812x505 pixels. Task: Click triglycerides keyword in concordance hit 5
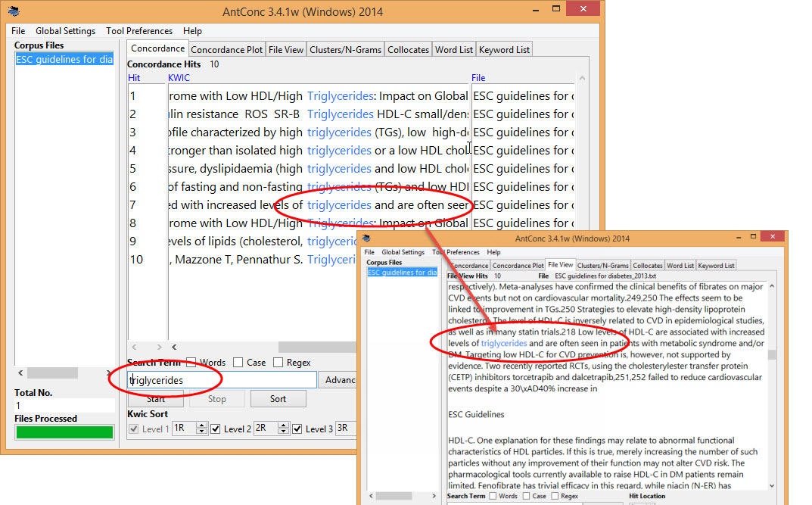tap(339, 169)
